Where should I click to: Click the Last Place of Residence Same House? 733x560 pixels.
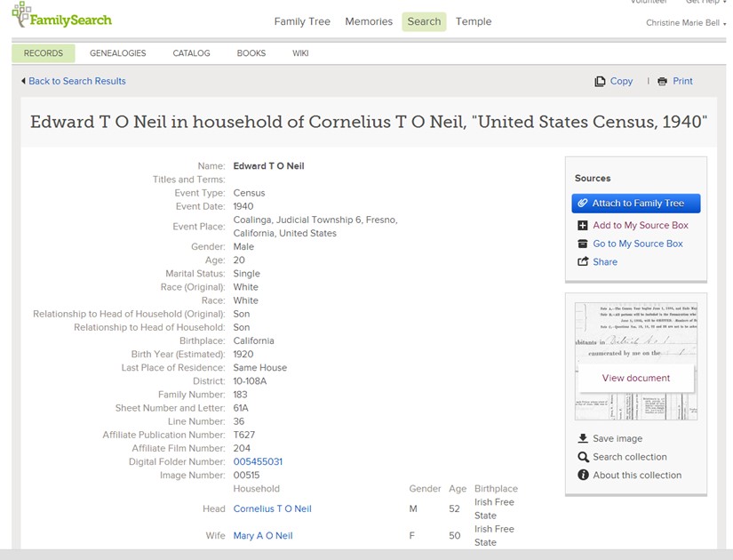(260, 368)
